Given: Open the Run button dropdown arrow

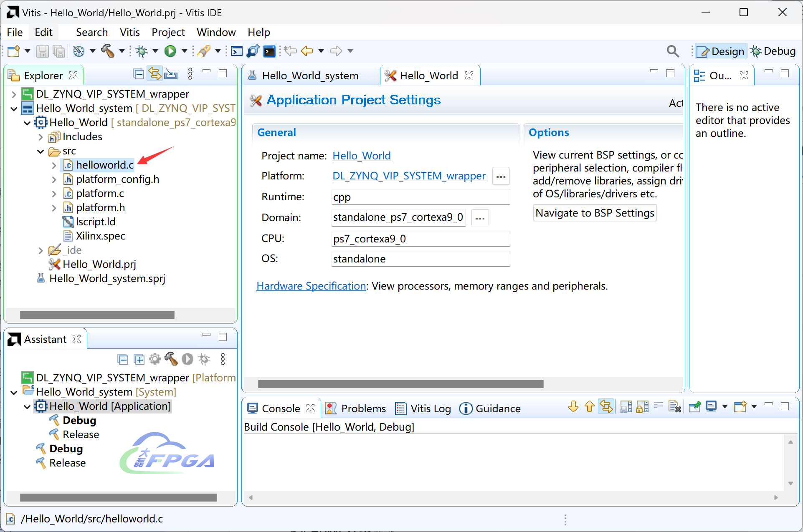Looking at the screenshot, I should [x=184, y=51].
